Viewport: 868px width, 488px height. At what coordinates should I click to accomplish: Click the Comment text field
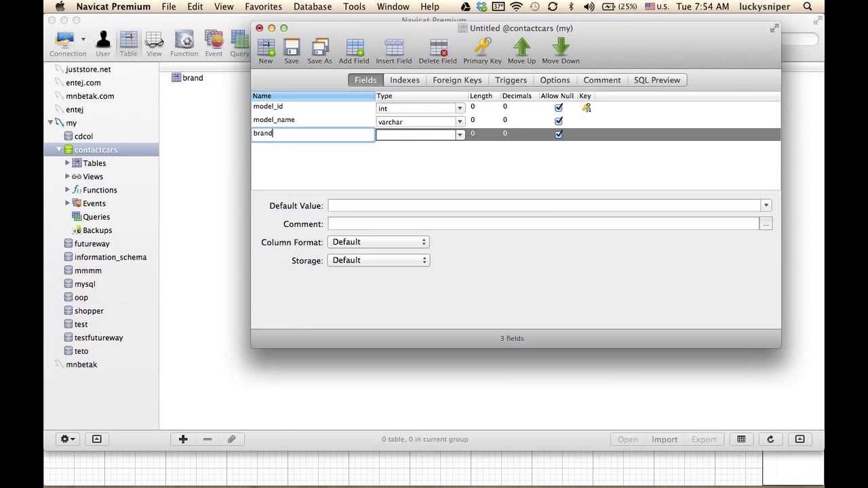pos(543,224)
